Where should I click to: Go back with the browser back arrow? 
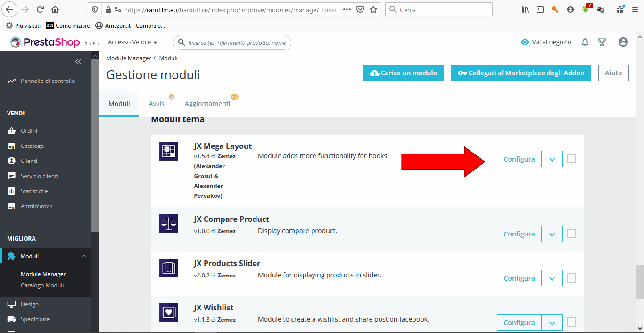[10, 9]
